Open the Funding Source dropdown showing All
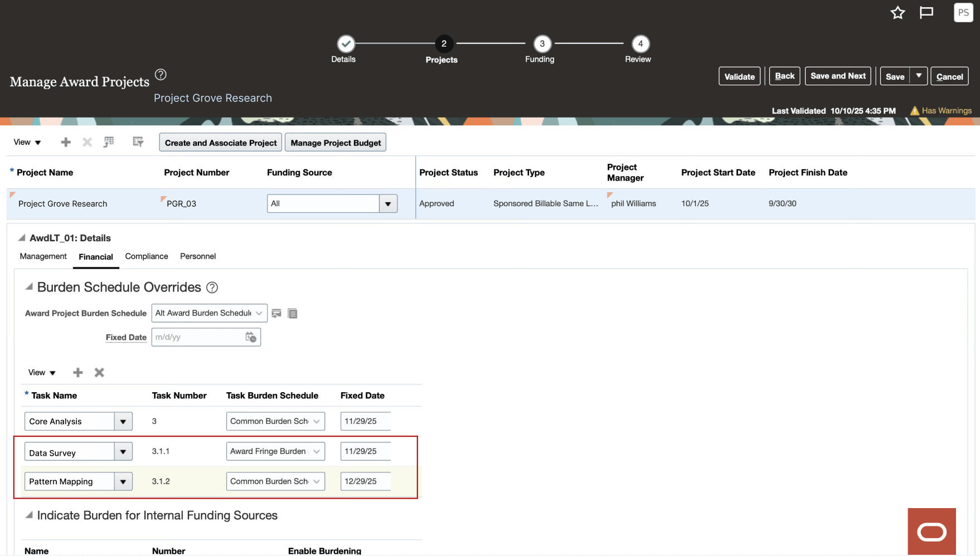980x556 pixels. coord(388,203)
